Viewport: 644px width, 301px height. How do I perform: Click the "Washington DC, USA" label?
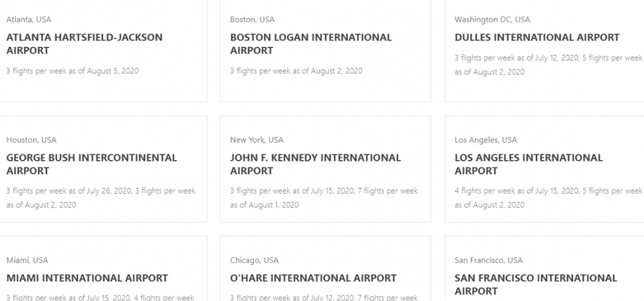[492, 19]
